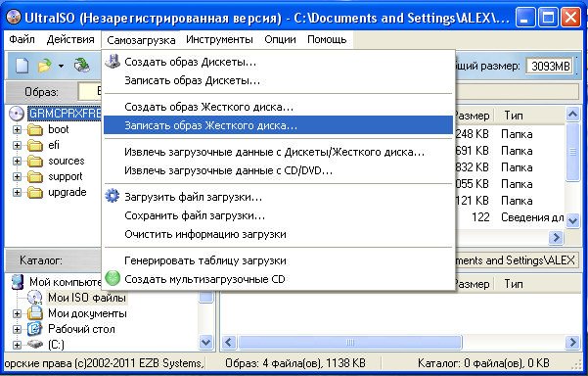This screenshot has width=588, height=376.
Task: Expand the Мои документы node
Action: tap(17, 313)
